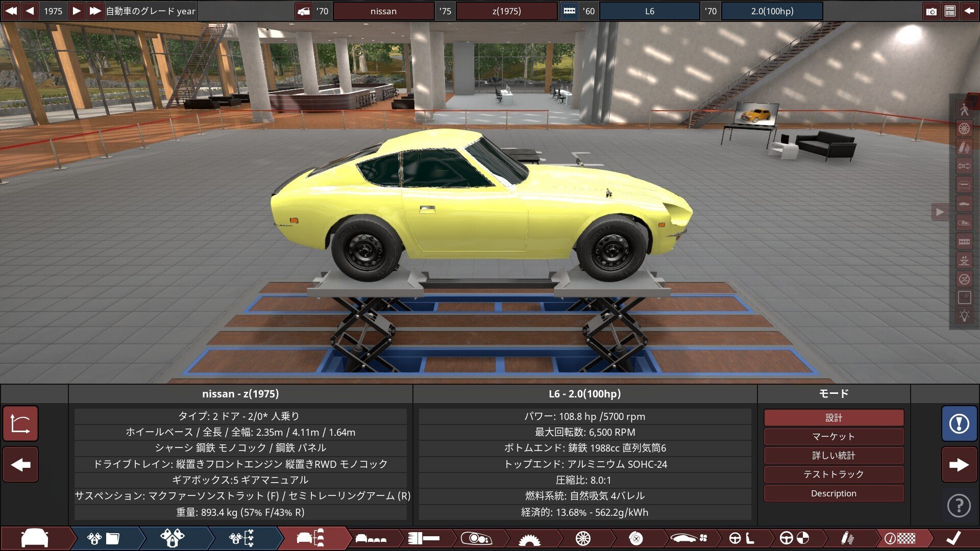Open the brake disc tab
This screenshot has width=980, height=551.
pos(636,538)
